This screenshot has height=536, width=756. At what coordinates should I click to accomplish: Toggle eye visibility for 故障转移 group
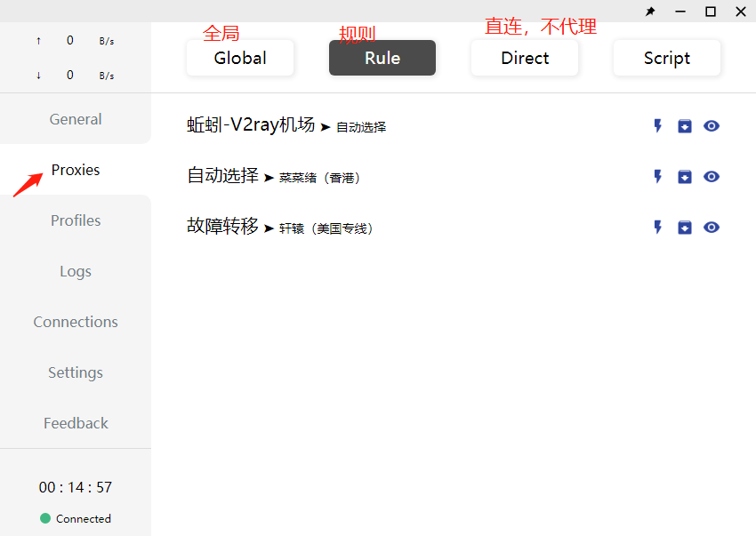(x=712, y=228)
